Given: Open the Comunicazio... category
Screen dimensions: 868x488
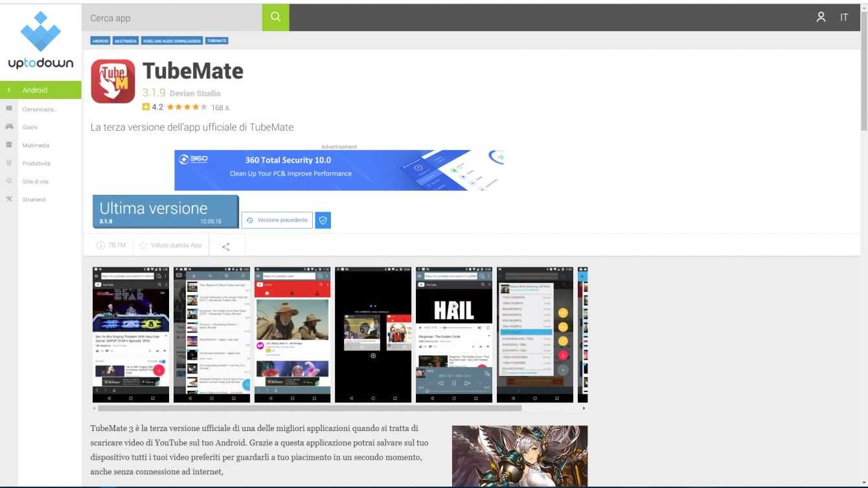Looking at the screenshot, I should pos(40,109).
